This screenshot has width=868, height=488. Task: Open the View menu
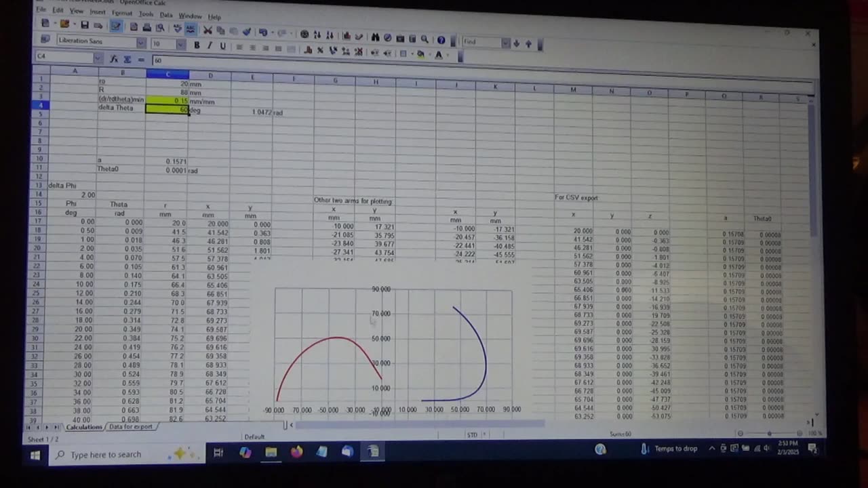click(77, 11)
